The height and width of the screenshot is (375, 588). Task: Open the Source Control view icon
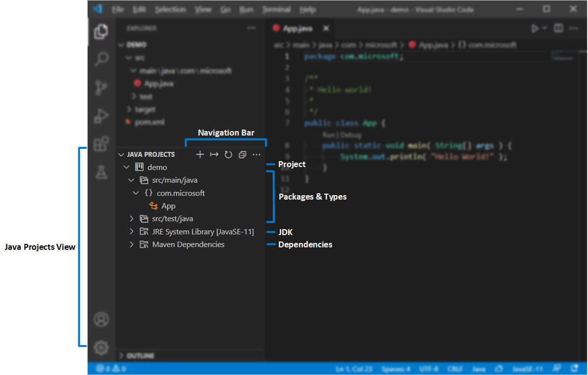101,87
